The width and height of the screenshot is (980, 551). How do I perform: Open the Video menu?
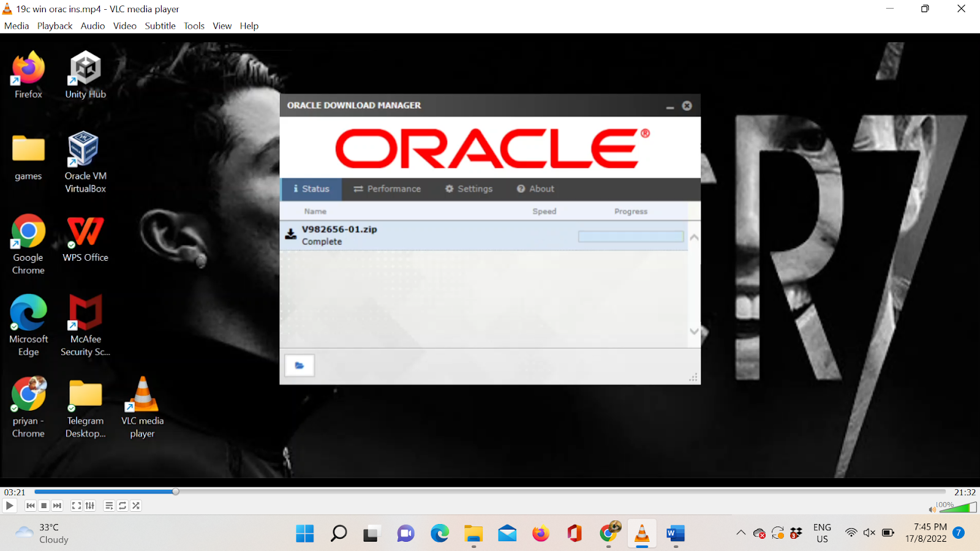click(x=125, y=26)
